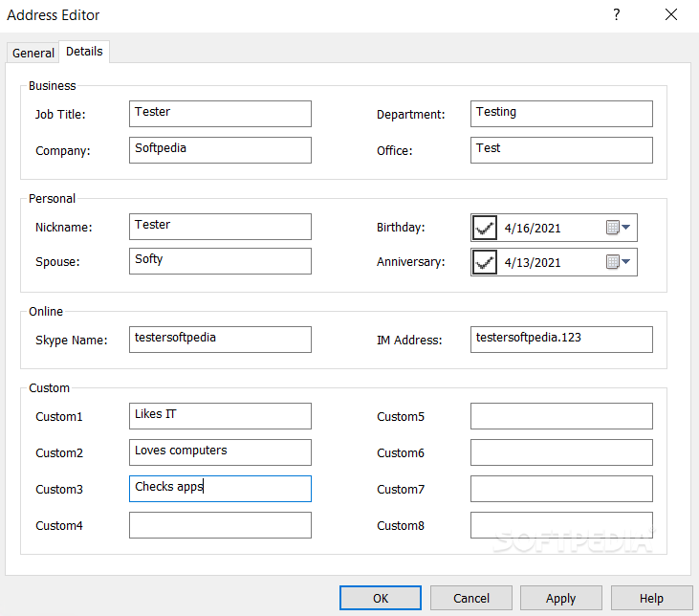Image resolution: width=699 pixels, height=616 pixels.
Task: Focus the empty Custom5 field
Action: [x=561, y=416]
